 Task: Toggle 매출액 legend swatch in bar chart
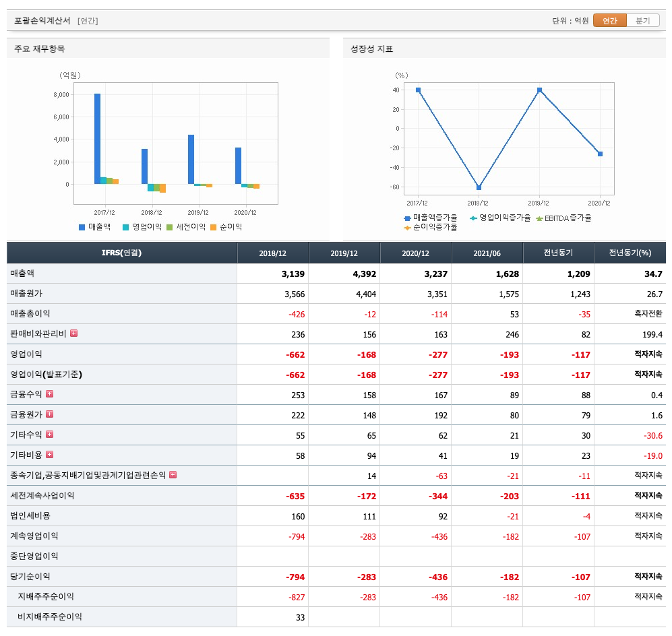(x=82, y=228)
